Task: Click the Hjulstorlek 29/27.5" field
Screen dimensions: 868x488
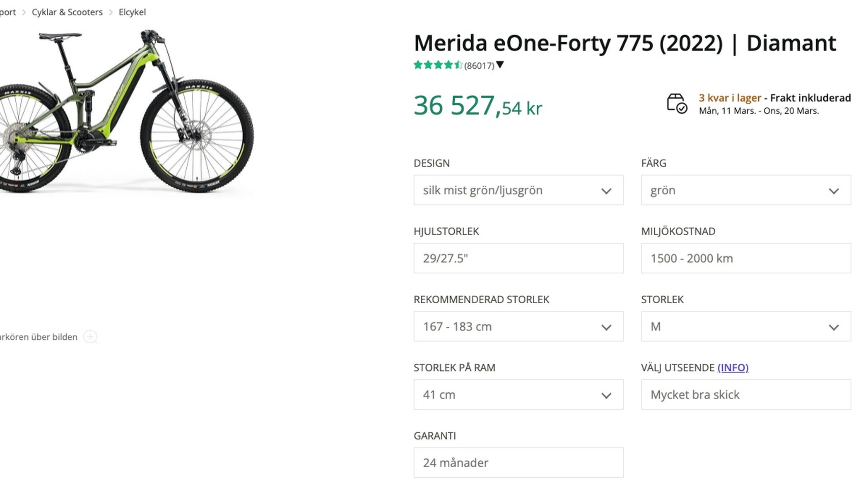Action: (518, 258)
